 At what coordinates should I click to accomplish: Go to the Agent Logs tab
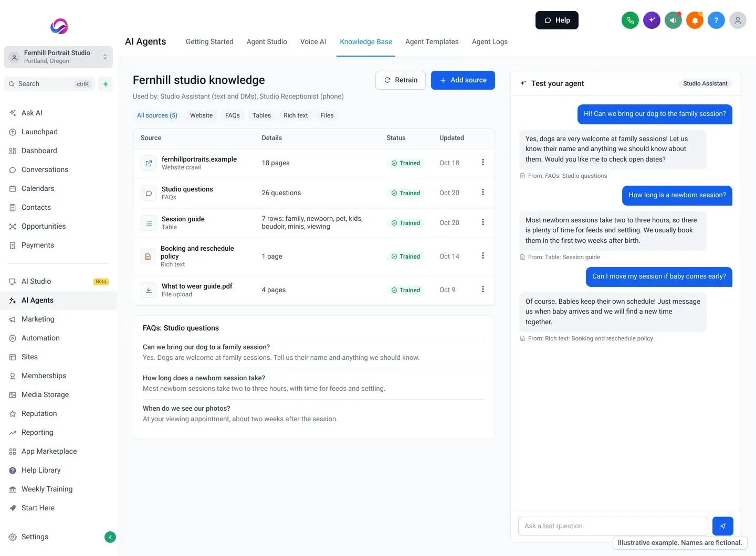pos(489,42)
